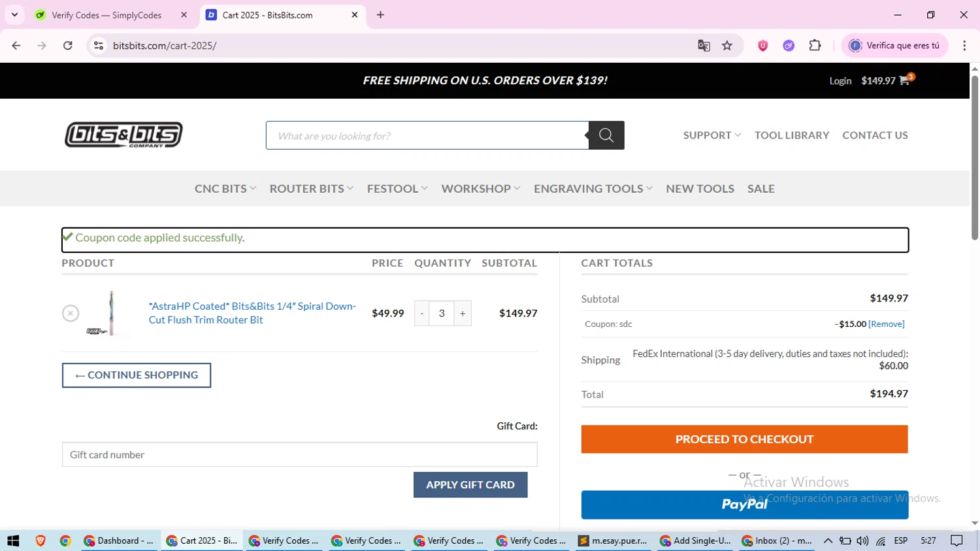Viewport: 980px width, 551px height.
Task: Open Add Single-U taskbar window
Action: click(696, 541)
